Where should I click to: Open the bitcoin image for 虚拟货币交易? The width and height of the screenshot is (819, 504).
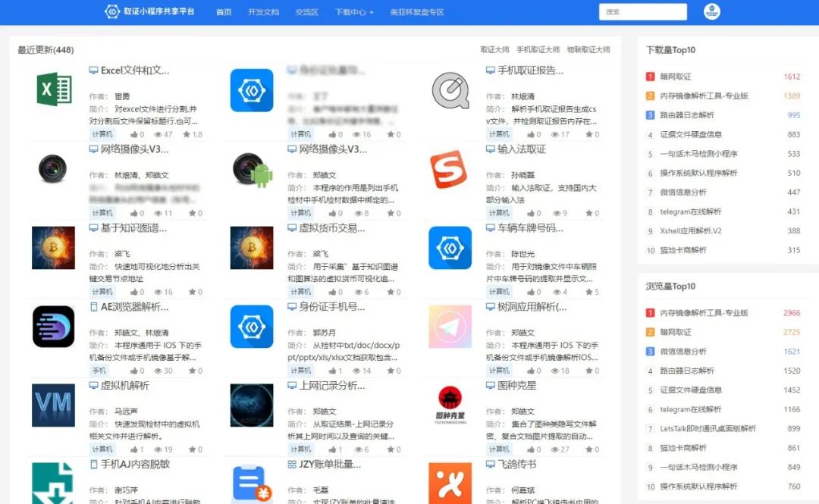tap(252, 248)
